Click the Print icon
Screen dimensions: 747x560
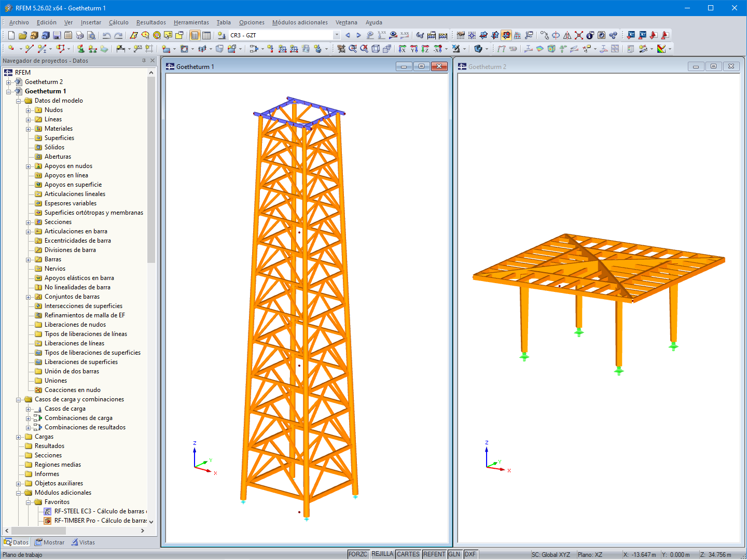[x=80, y=35]
